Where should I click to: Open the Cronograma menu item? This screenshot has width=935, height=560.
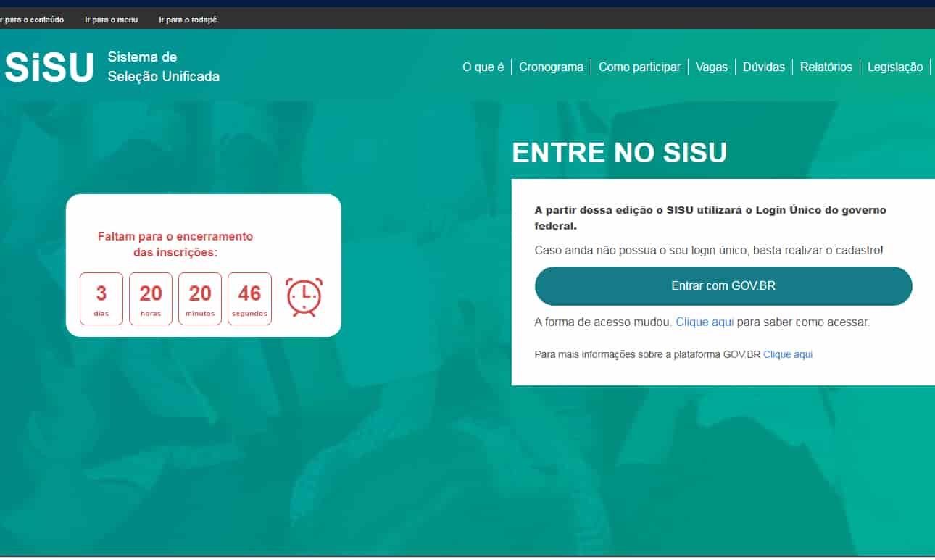pyautogui.click(x=551, y=67)
